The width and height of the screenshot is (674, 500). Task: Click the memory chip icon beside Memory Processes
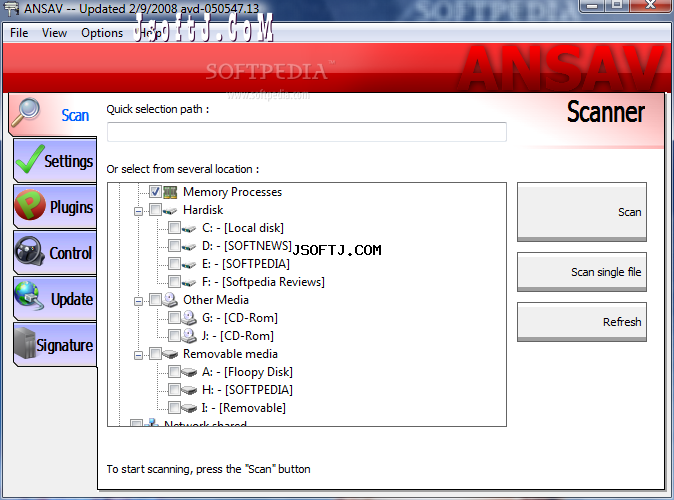pos(170,192)
